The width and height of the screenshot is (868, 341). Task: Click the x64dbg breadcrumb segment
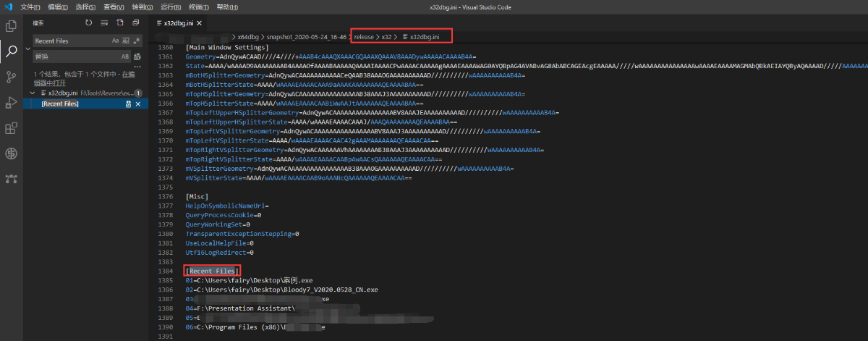tap(250, 36)
